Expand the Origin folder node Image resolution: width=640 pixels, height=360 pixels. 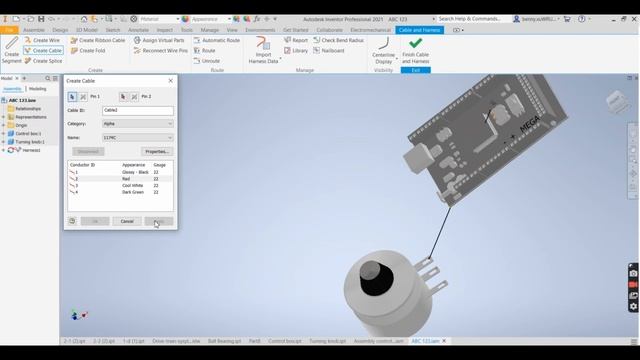pyautogui.click(x=4, y=125)
